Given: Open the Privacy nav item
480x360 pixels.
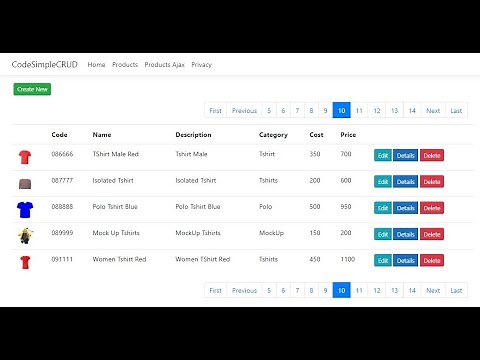Looking at the screenshot, I should point(202,65).
